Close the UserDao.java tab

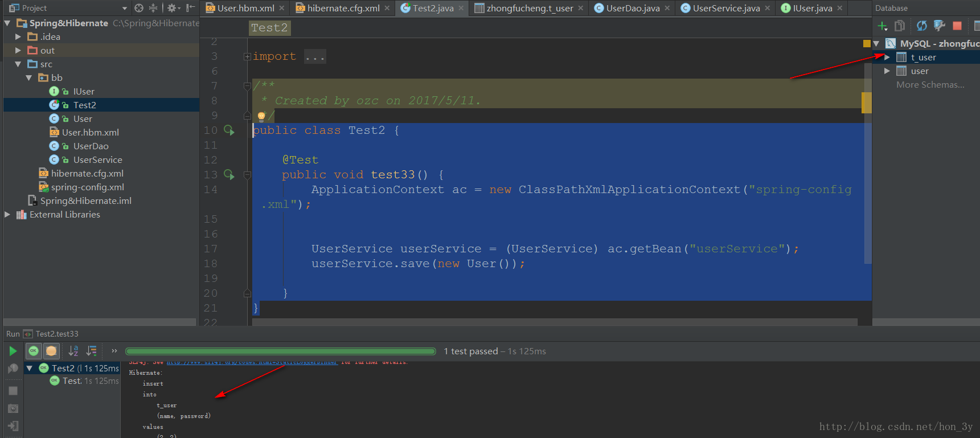tap(667, 8)
